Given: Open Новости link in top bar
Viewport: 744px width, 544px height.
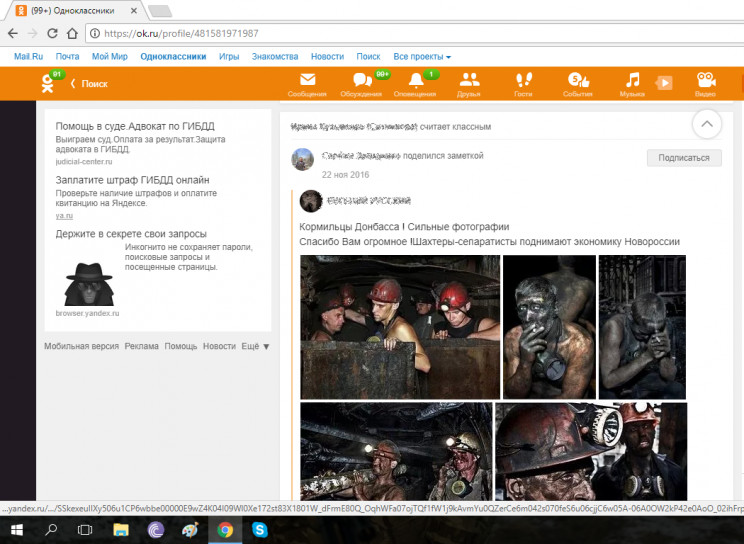Looking at the screenshot, I should pos(327,56).
